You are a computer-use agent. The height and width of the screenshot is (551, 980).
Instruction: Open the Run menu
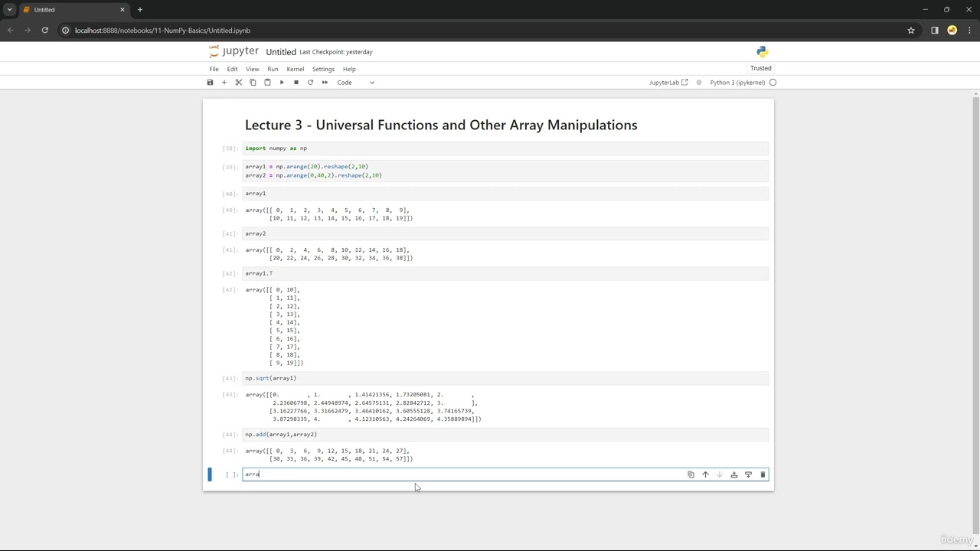273,69
